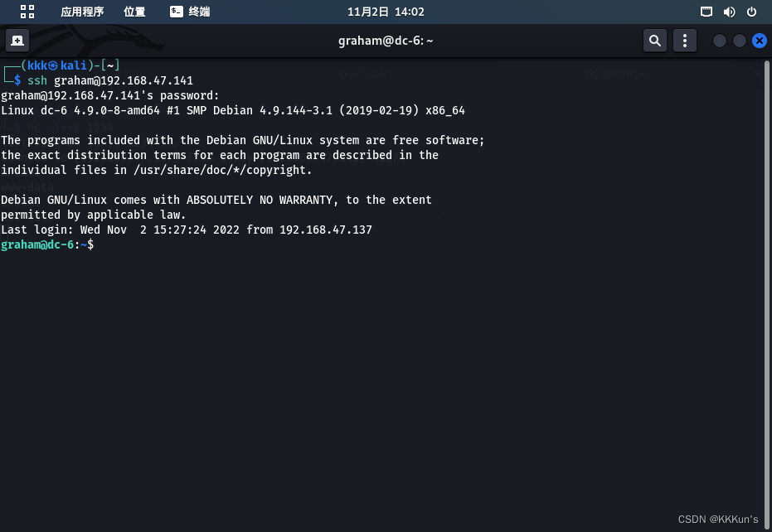Click the ssh graham@192.168.47.141 command line
772x532 pixels.
(x=110, y=80)
